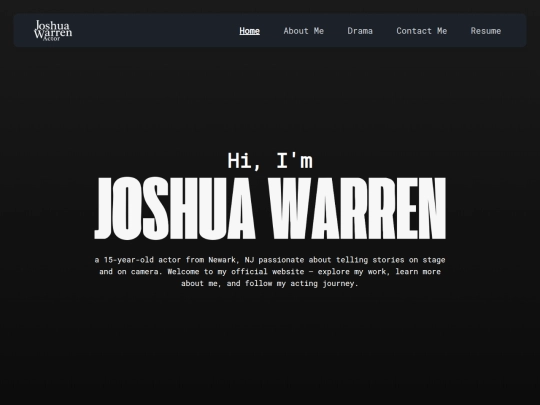
Task: Open the Home nav link
Action: 249,31
